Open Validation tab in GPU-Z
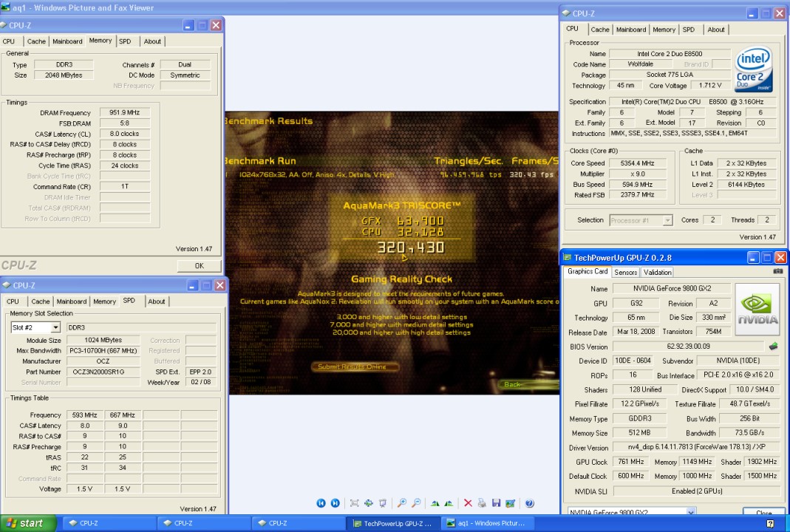 tap(658, 272)
